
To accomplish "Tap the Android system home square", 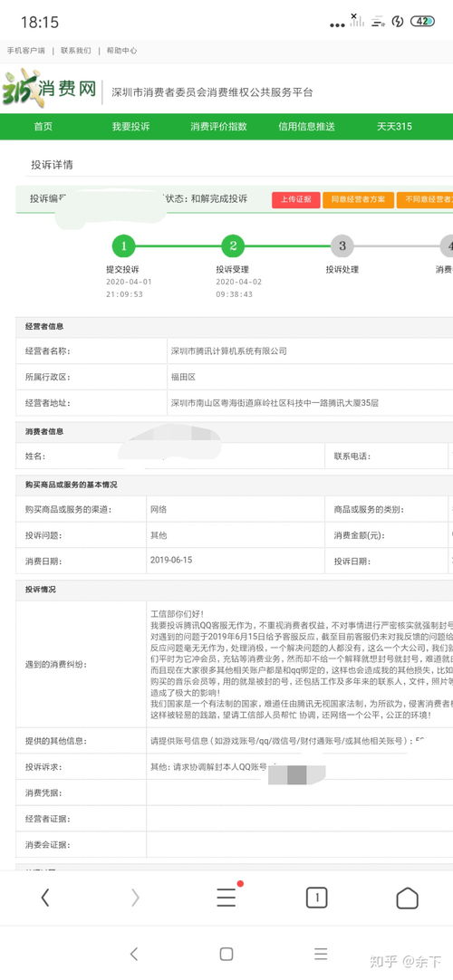I will [226, 954].
